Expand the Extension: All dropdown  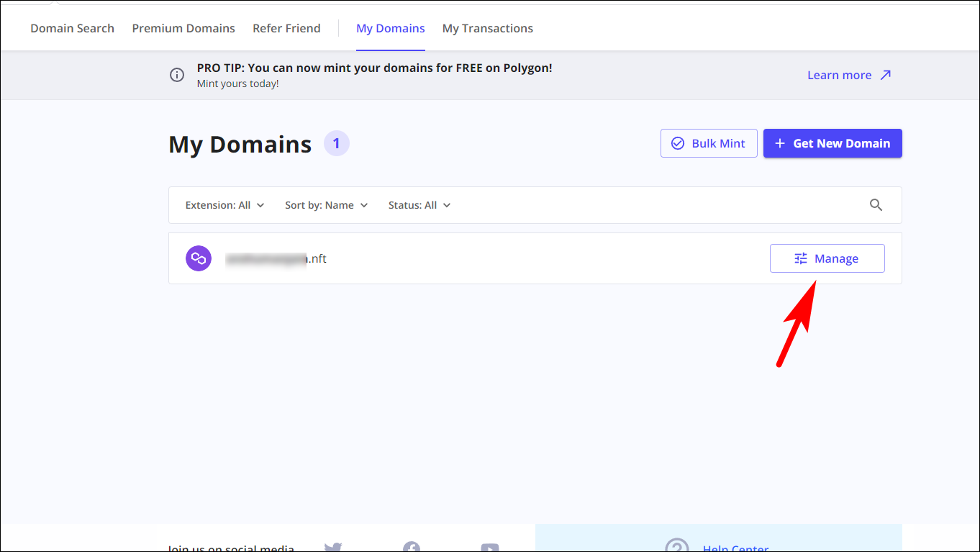[224, 205]
